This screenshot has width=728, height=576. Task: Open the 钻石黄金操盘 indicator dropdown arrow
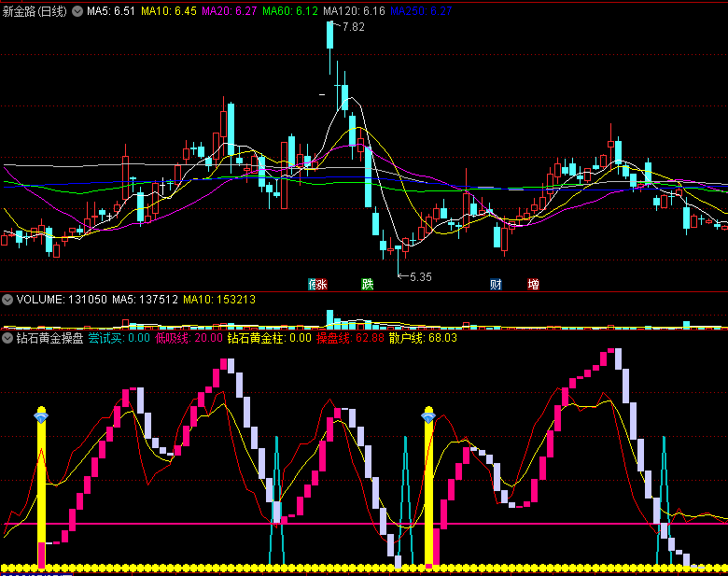(7, 338)
